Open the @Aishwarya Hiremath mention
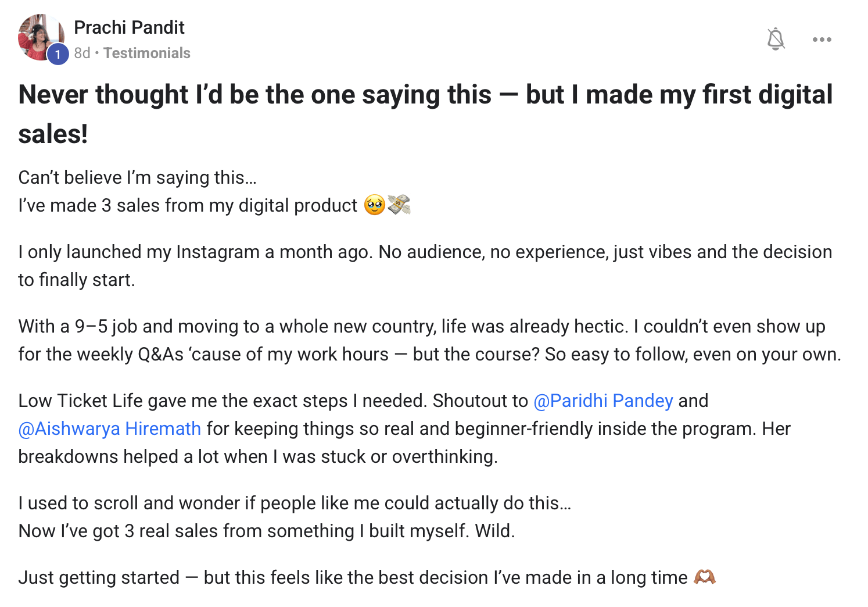The height and width of the screenshot is (607, 868). 110,429
